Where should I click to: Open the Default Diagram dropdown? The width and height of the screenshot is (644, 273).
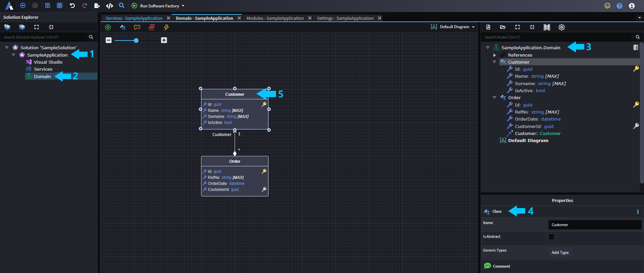click(453, 27)
